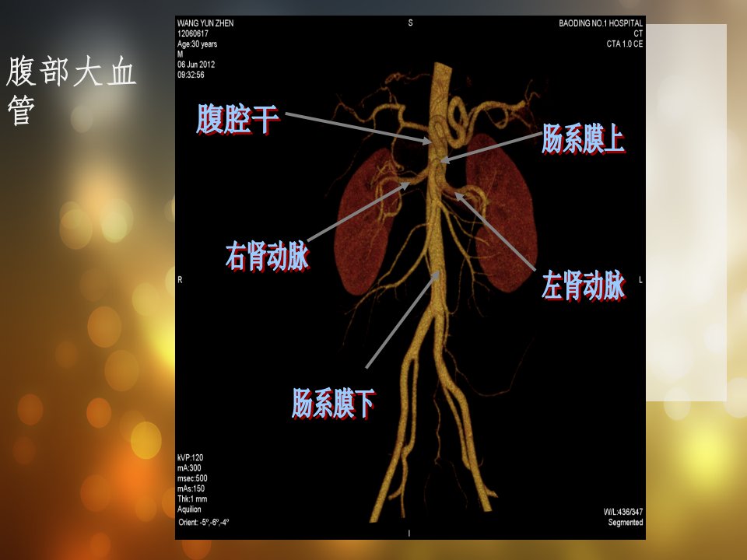Select the 肠系膜下 label
Screen dimensions: 747x560
pyautogui.click(x=334, y=404)
